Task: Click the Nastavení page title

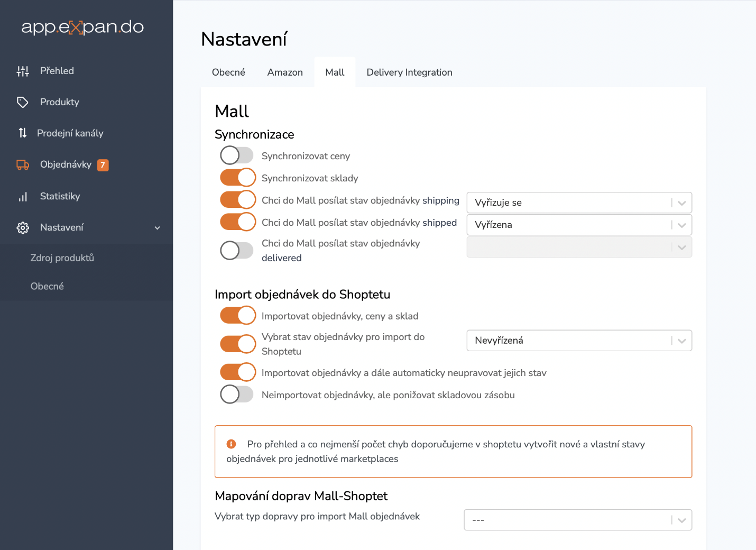Action: 244,39
